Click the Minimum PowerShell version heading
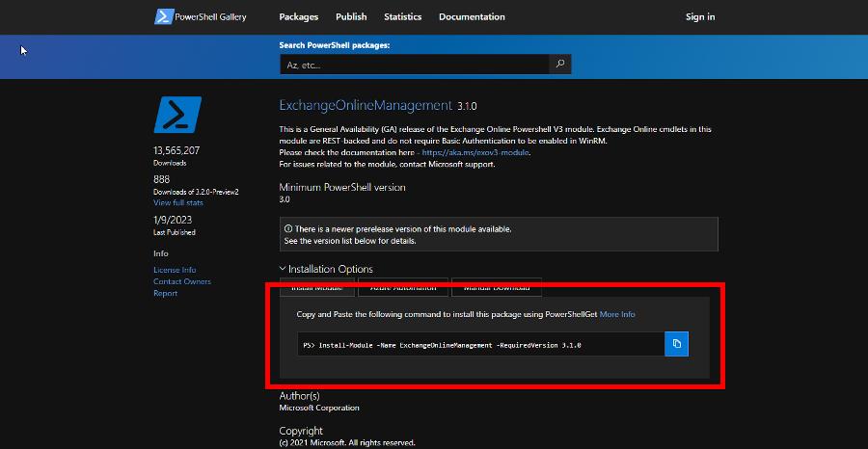The image size is (868, 449). (342, 188)
